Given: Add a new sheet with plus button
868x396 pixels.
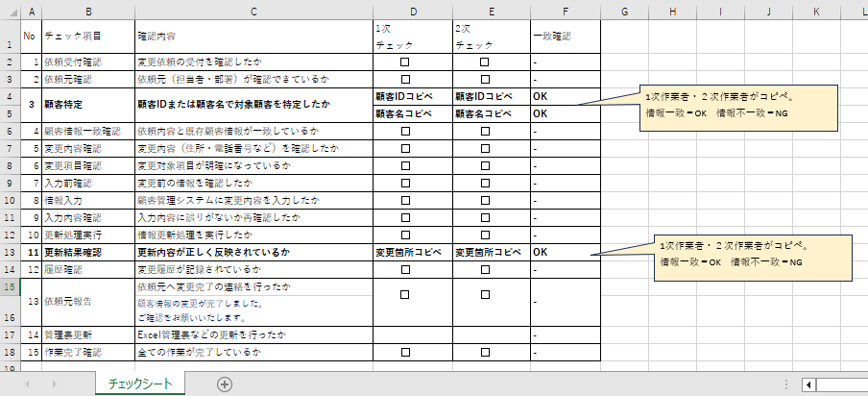Looking at the screenshot, I should [x=224, y=384].
